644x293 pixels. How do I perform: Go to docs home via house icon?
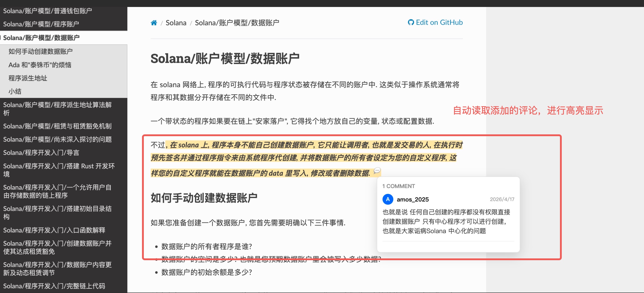tap(154, 23)
